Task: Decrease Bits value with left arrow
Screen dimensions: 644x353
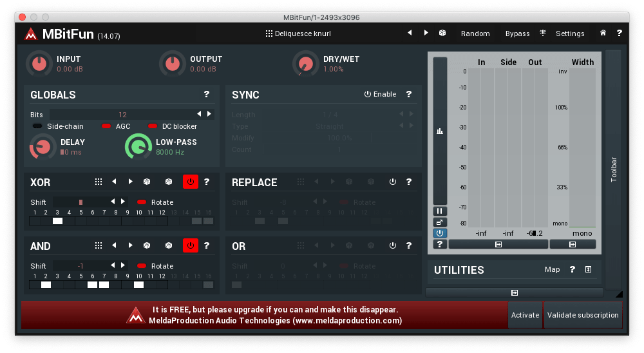Action: [x=199, y=114]
